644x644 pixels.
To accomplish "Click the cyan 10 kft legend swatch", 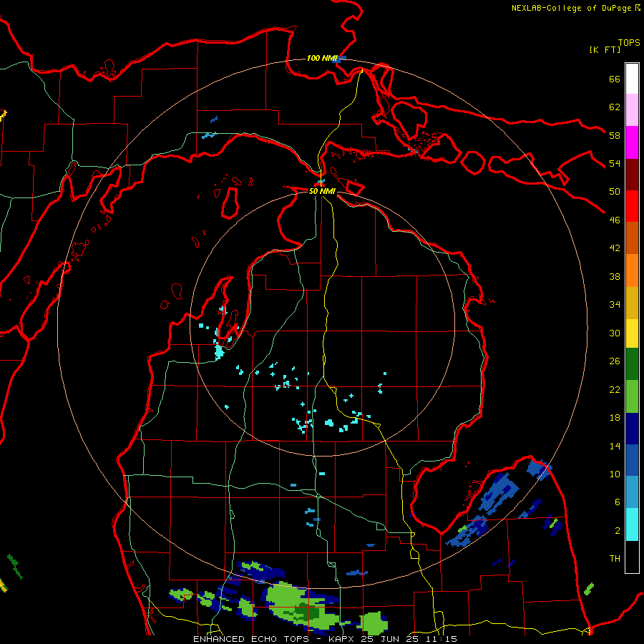I will [632, 525].
